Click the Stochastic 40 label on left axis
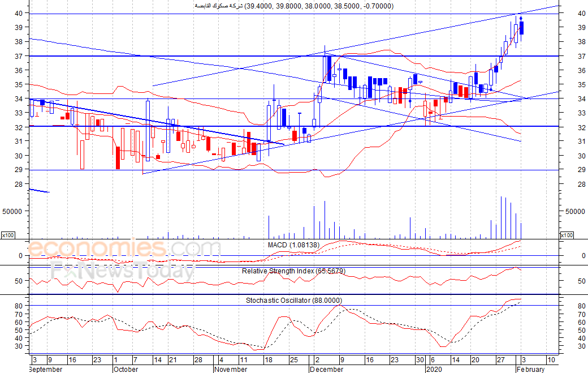This screenshot has height=373, width=588. click(19, 338)
